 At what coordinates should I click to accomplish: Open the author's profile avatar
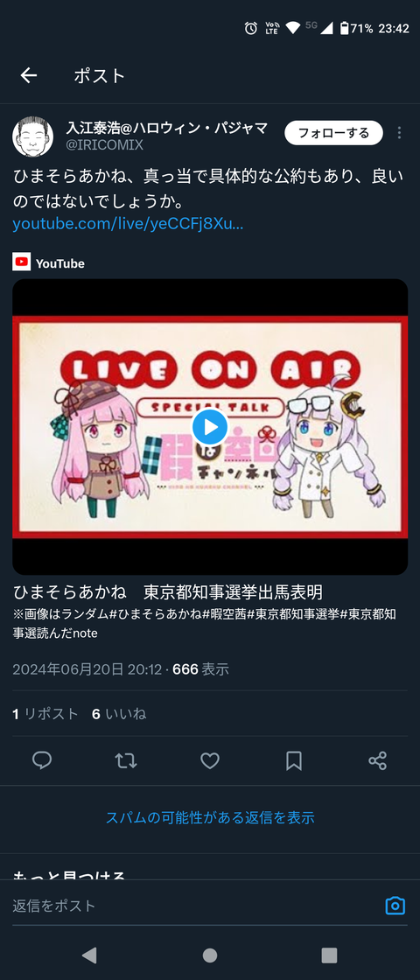point(32,136)
